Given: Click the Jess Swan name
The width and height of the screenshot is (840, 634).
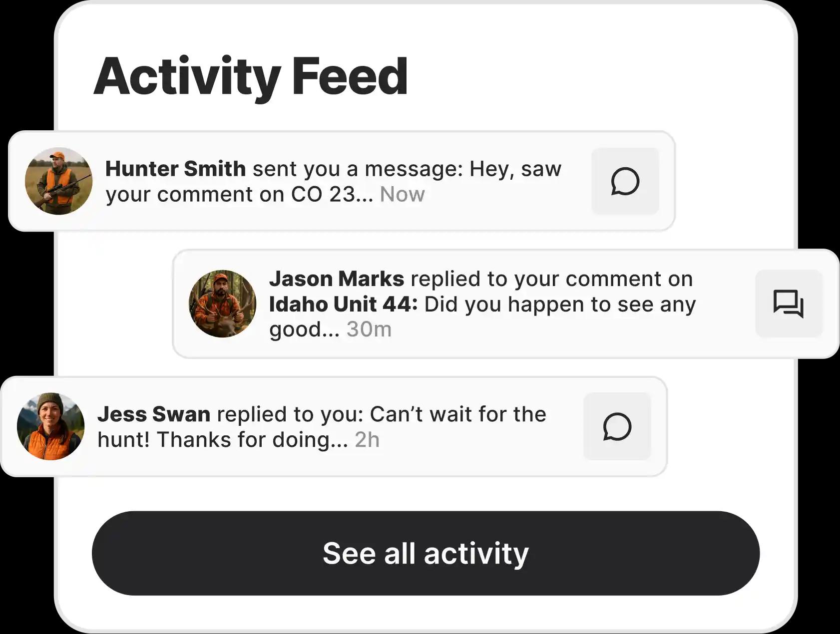Looking at the screenshot, I should [153, 414].
